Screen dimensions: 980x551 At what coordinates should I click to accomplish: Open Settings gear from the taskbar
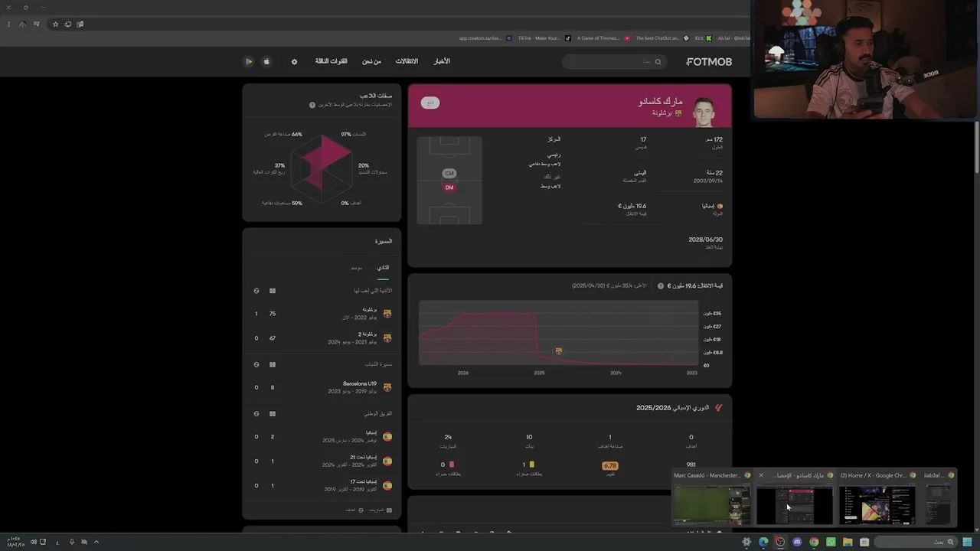coord(746,542)
